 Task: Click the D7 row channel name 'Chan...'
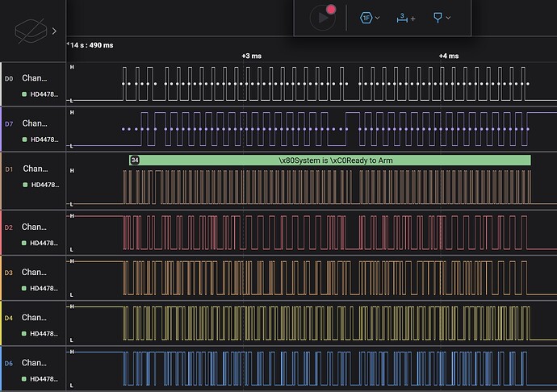(x=35, y=123)
